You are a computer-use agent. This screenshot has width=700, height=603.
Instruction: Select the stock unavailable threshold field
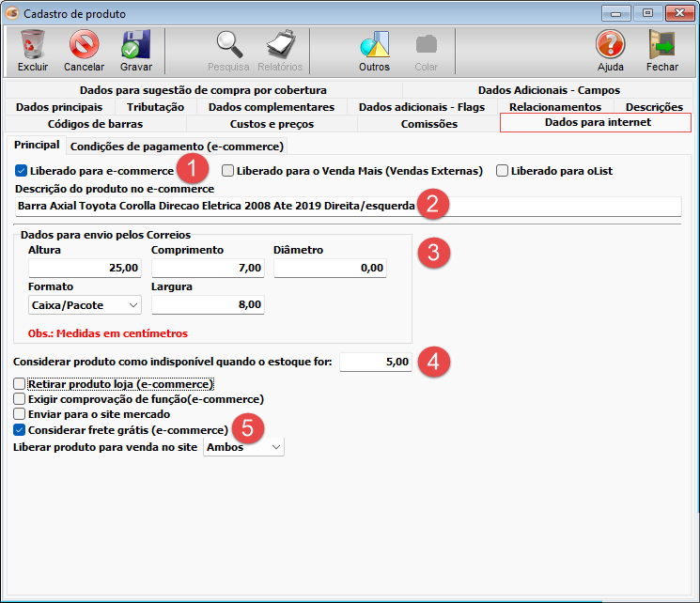[x=375, y=362]
